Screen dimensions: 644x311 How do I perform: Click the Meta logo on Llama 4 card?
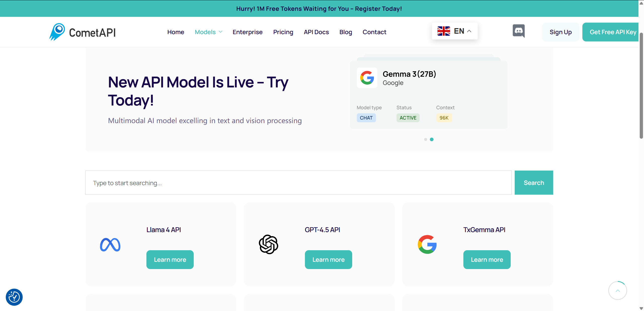110,244
